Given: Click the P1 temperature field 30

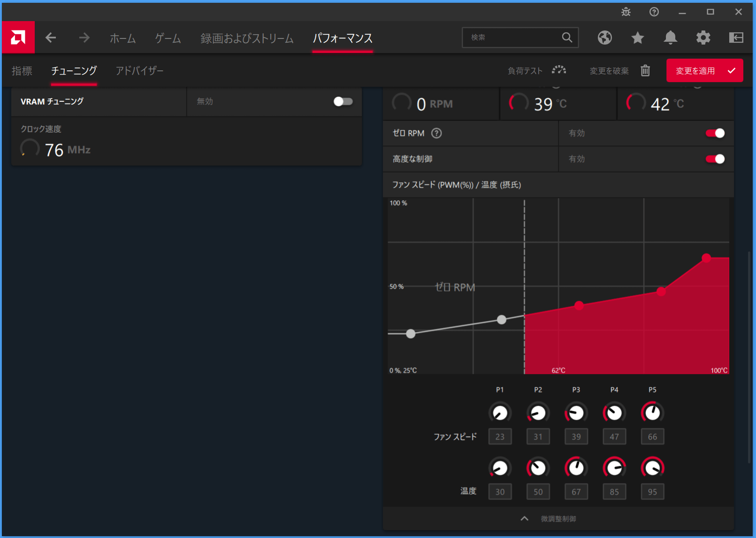Looking at the screenshot, I should (x=500, y=492).
